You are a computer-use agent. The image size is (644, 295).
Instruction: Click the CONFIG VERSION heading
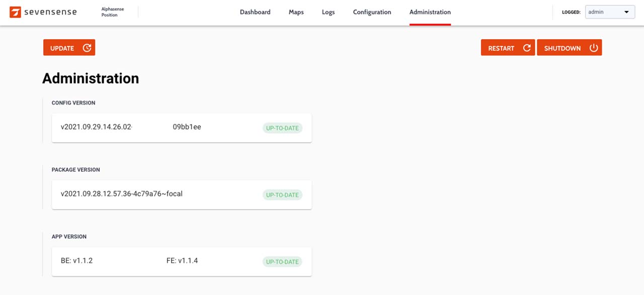pos(73,103)
